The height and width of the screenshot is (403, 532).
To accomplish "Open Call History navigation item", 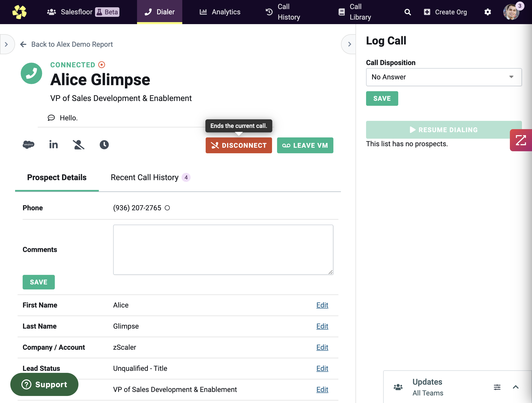I will pyautogui.click(x=283, y=12).
